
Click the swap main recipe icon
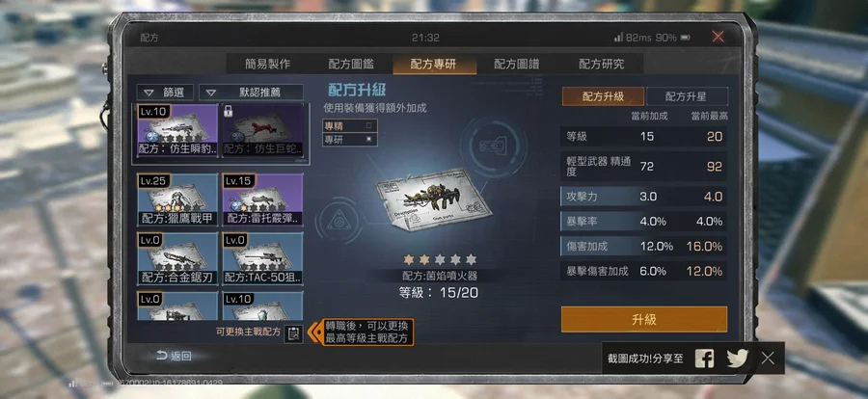(293, 333)
